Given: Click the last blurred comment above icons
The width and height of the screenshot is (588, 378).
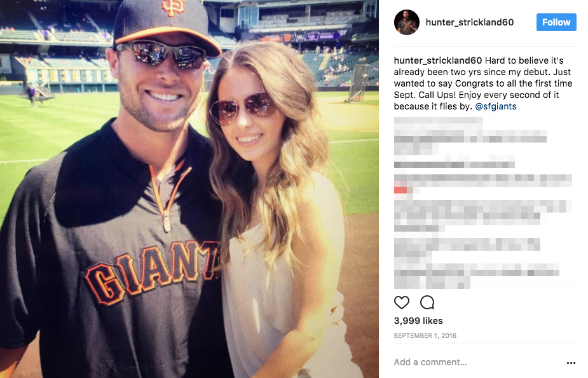Looking at the screenshot, I should click(476, 276).
